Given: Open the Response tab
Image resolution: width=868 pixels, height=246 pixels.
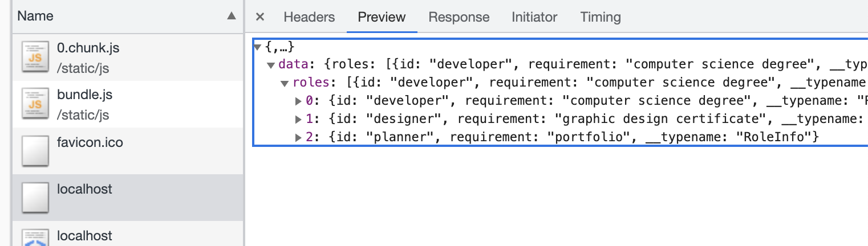Looking at the screenshot, I should pyautogui.click(x=459, y=17).
